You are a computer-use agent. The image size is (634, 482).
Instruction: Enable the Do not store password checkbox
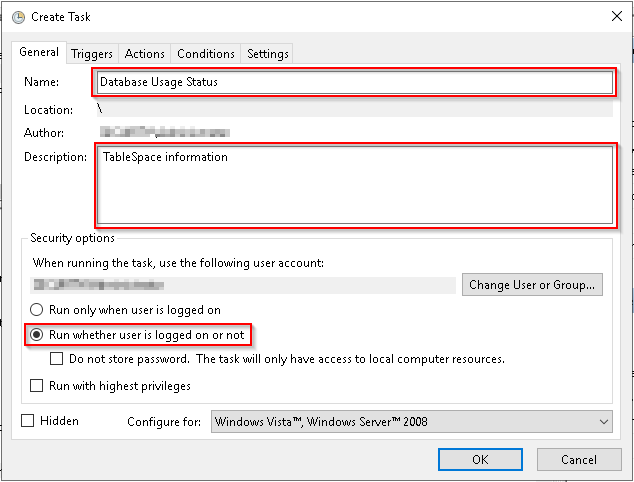(x=57, y=359)
